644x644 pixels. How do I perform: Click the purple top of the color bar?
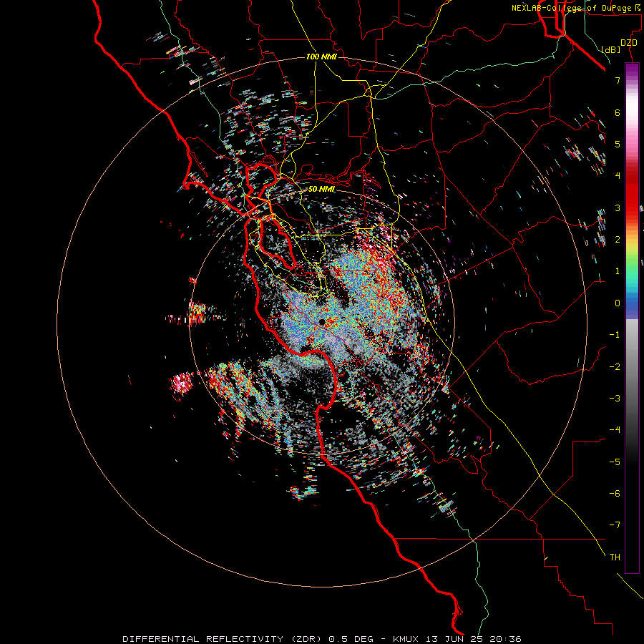pyautogui.click(x=632, y=70)
